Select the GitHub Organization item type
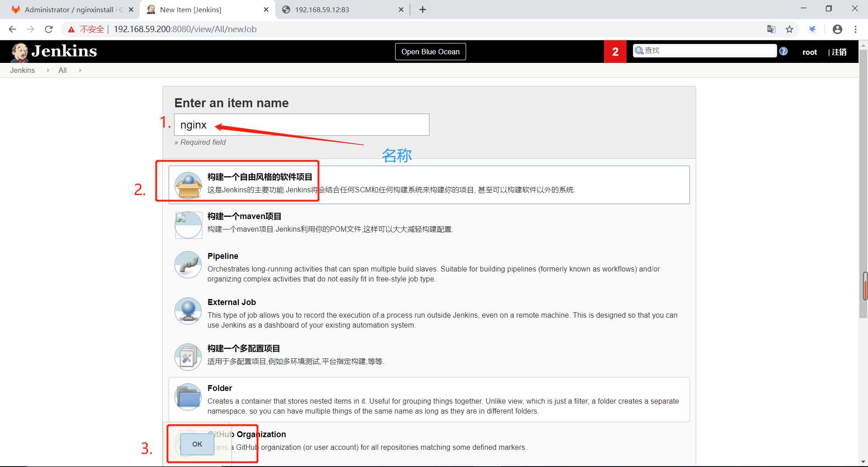The width and height of the screenshot is (868, 467). (429, 443)
